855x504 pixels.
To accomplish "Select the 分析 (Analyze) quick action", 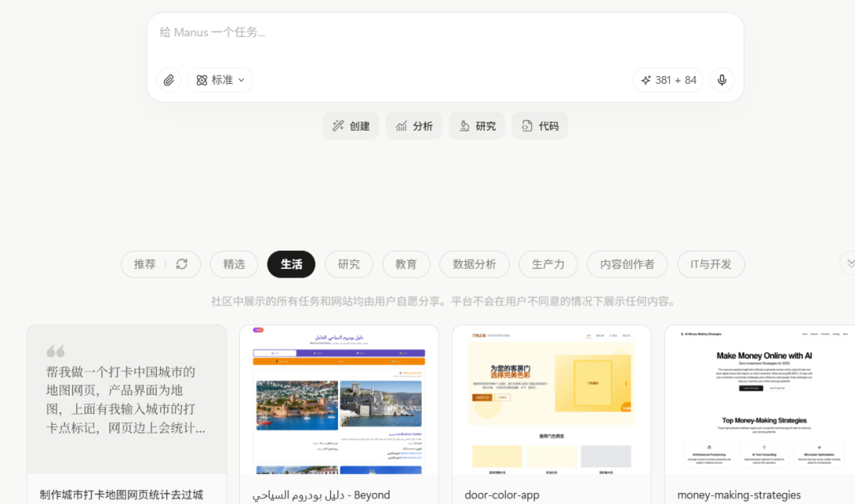I will (413, 125).
